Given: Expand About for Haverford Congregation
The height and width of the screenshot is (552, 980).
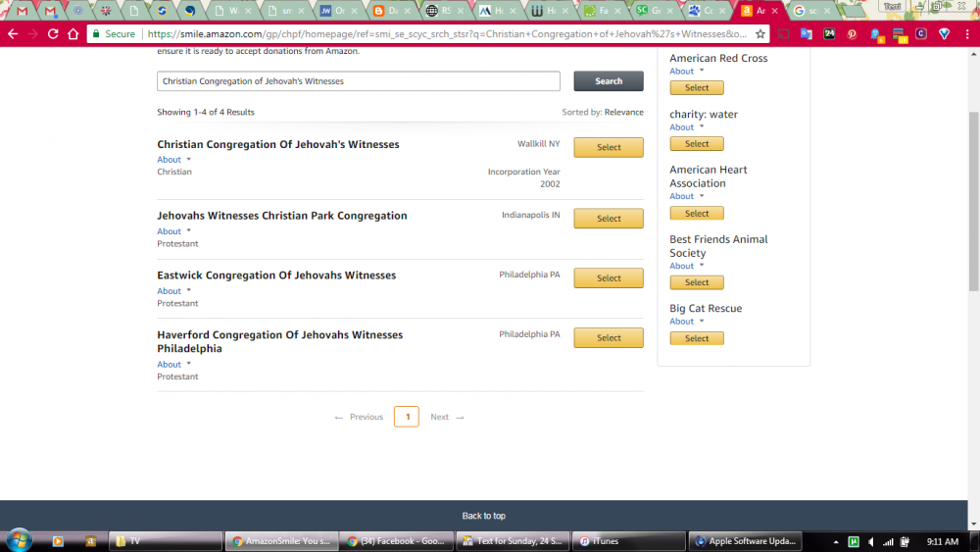Looking at the screenshot, I should (x=173, y=364).
